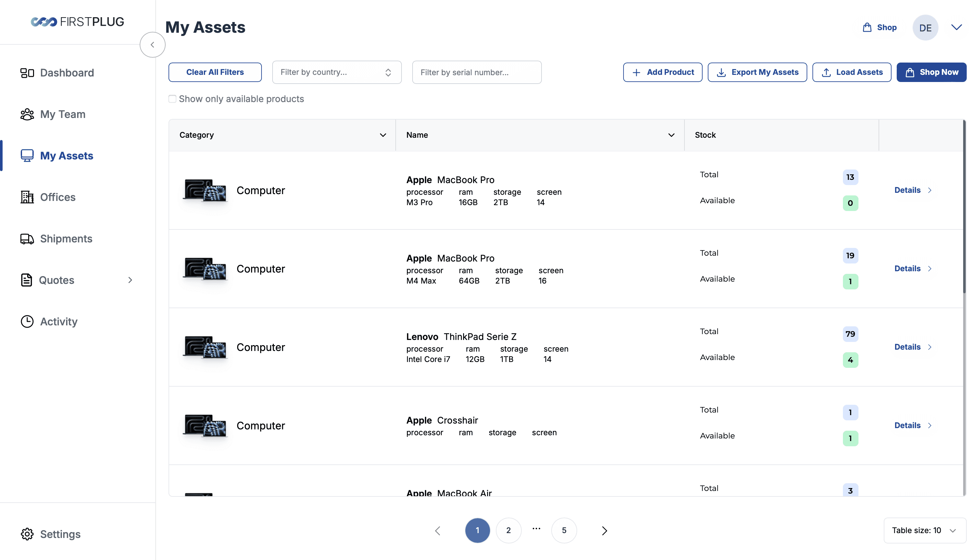This screenshot has height=560, width=980.
Task: Click Load Assets button
Action: tap(852, 72)
